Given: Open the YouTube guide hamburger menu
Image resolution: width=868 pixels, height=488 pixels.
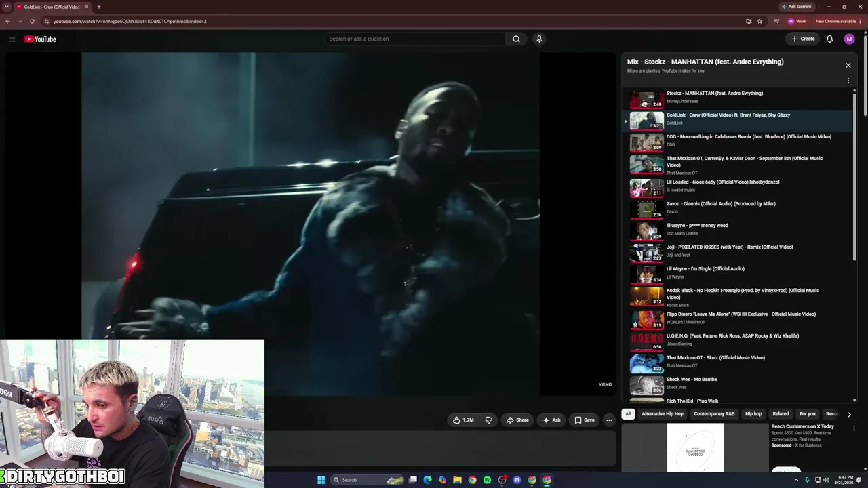Looking at the screenshot, I should pyautogui.click(x=12, y=39).
